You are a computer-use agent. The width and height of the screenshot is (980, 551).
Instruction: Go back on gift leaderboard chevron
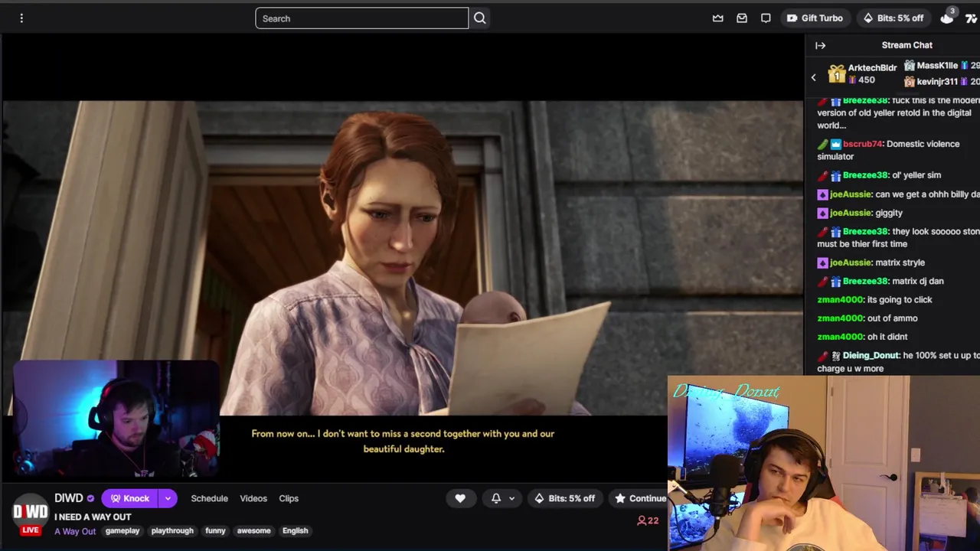click(x=814, y=77)
